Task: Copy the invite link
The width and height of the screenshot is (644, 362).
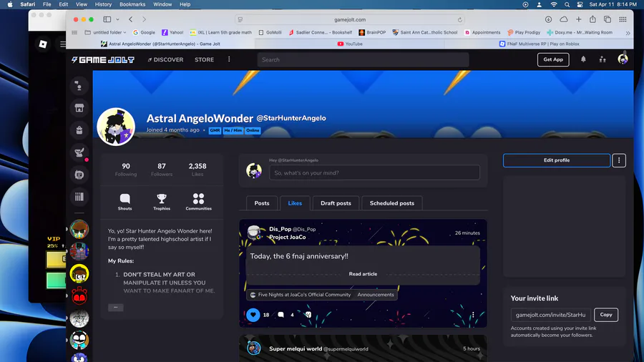Action: [x=606, y=315]
